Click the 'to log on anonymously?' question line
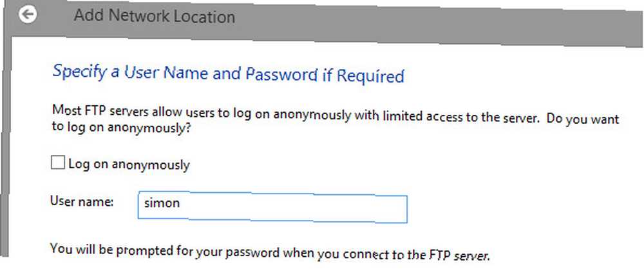The image size is (644, 269). tap(122, 127)
